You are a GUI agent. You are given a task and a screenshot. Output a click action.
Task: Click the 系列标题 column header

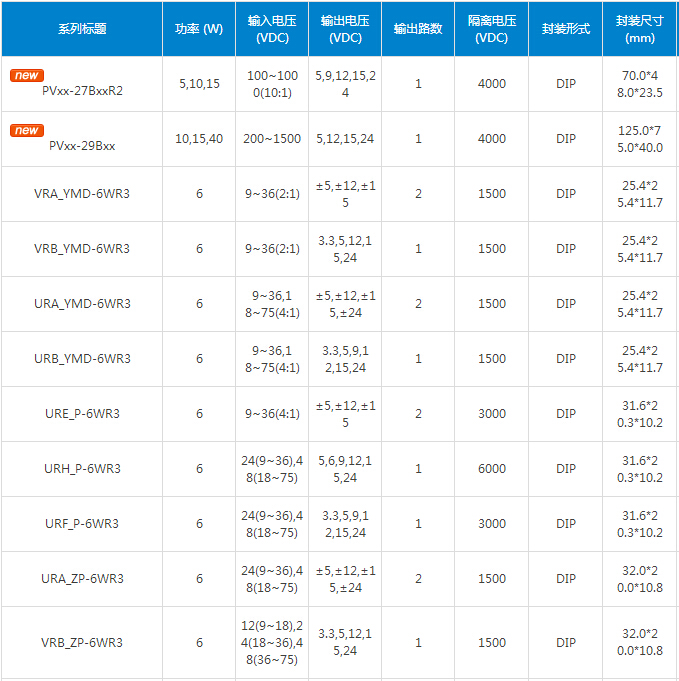[82, 29]
